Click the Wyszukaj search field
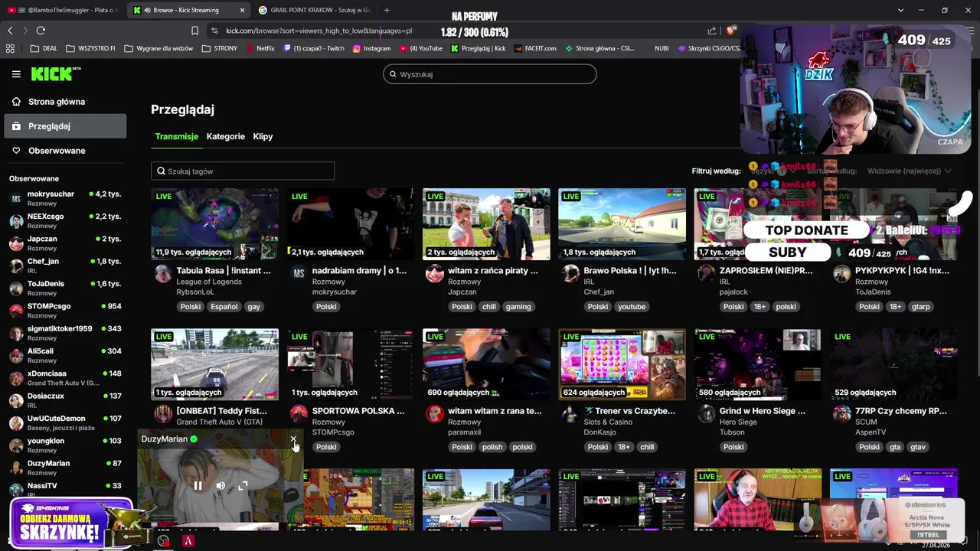 [x=490, y=74]
